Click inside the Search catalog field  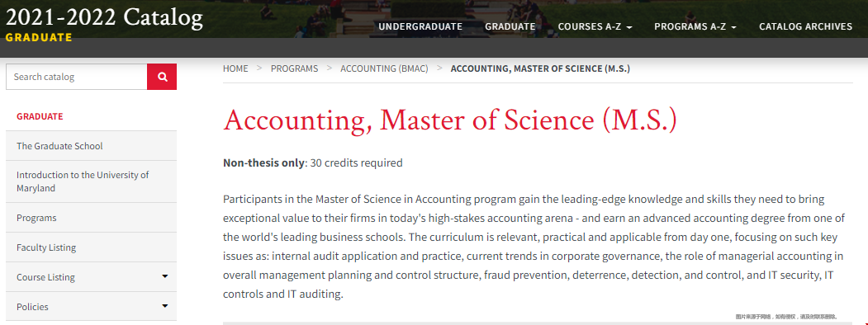click(x=76, y=77)
